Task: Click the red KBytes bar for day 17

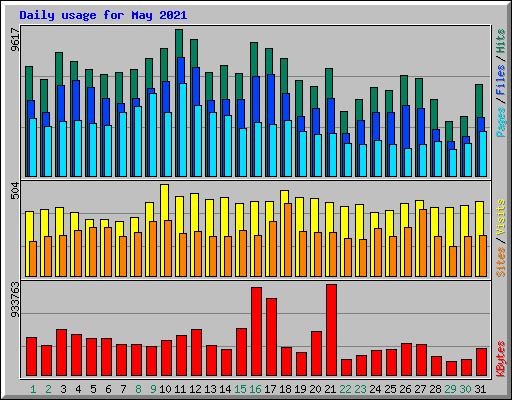Action: point(271,337)
